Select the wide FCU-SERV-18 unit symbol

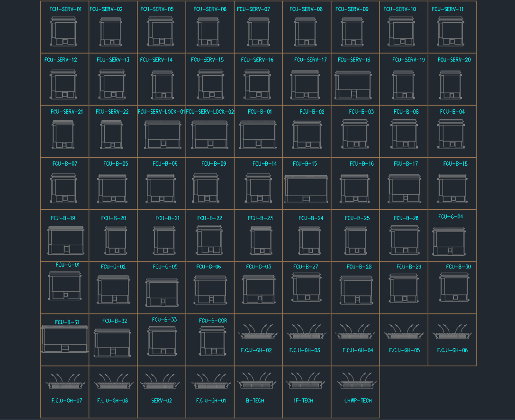(353, 85)
